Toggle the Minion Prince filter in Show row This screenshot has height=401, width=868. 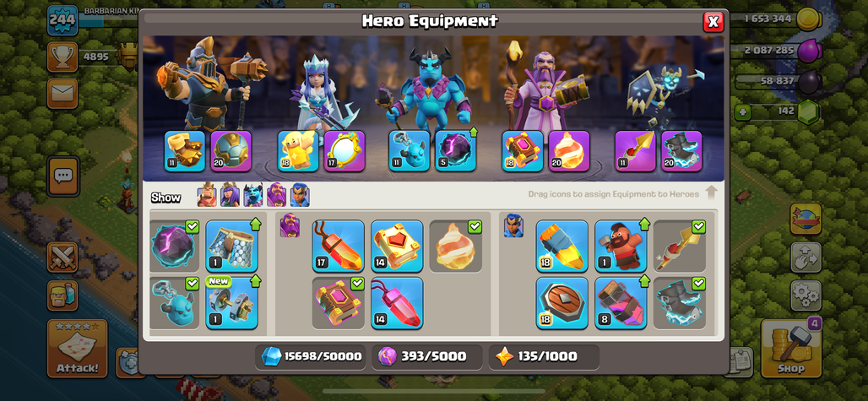point(253,195)
